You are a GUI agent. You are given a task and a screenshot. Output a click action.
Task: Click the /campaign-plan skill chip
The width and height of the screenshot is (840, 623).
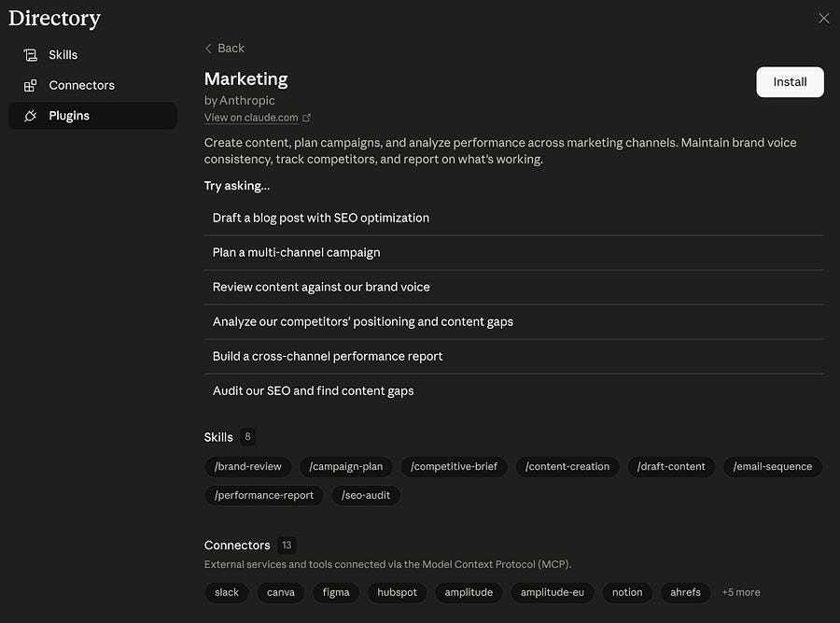(x=346, y=466)
